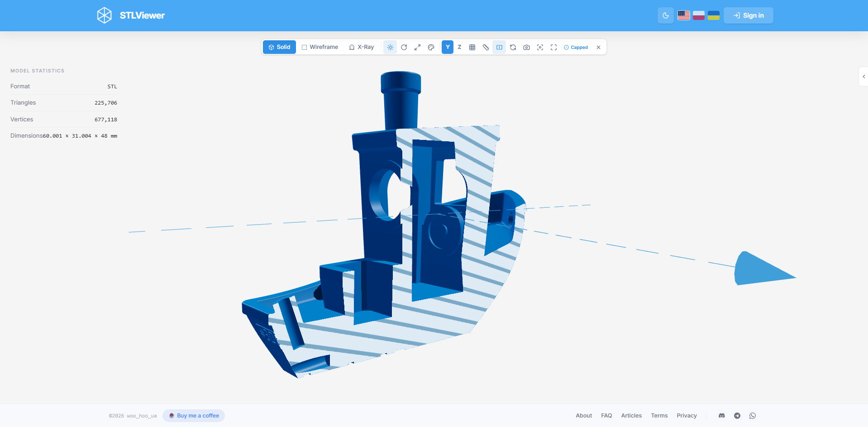Image resolution: width=868 pixels, height=427 pixels.
Task: Toggle the cross-section split view icon
Action: [499, 47]
